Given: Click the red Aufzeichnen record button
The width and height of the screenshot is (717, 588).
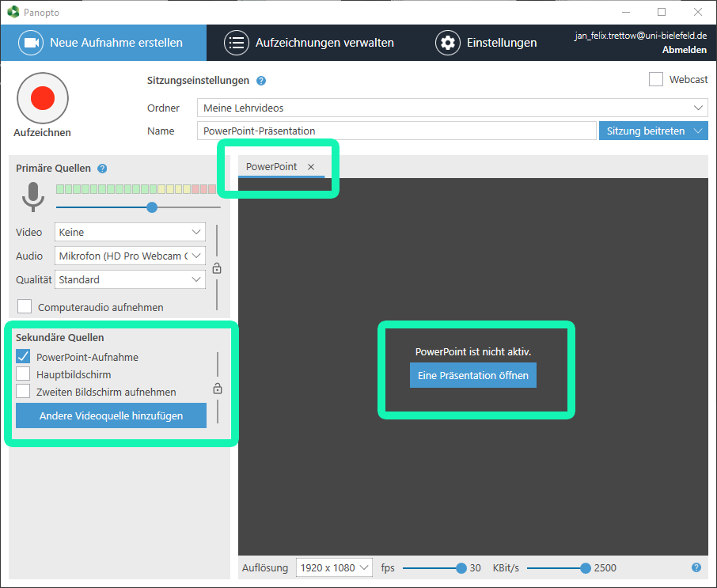Looking at the screenshot, I should (43, 98).
